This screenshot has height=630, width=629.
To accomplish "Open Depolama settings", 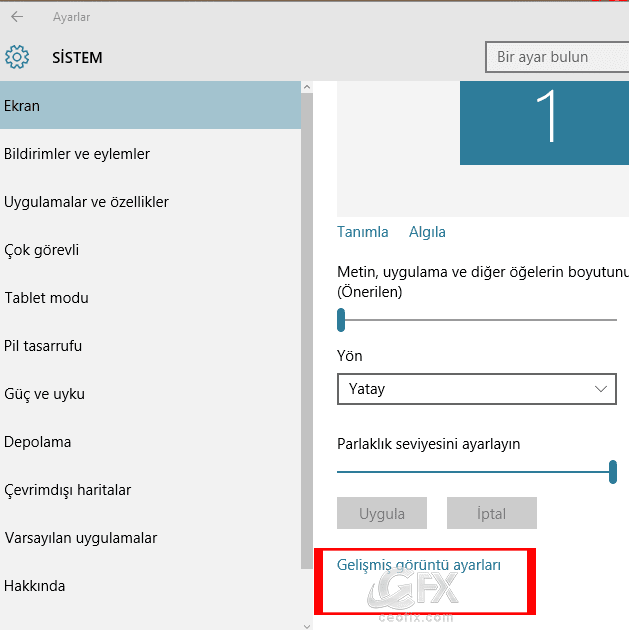I will (x=150, y=442).
